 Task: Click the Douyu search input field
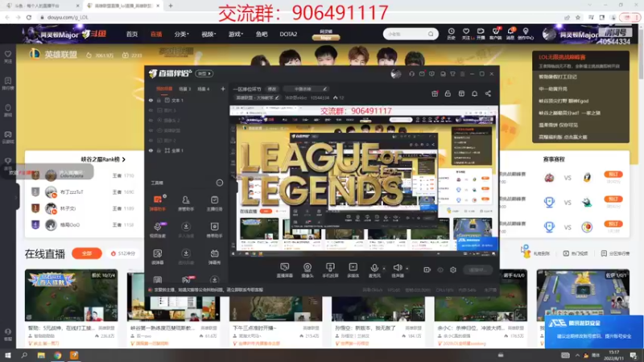tap(407, 34)
